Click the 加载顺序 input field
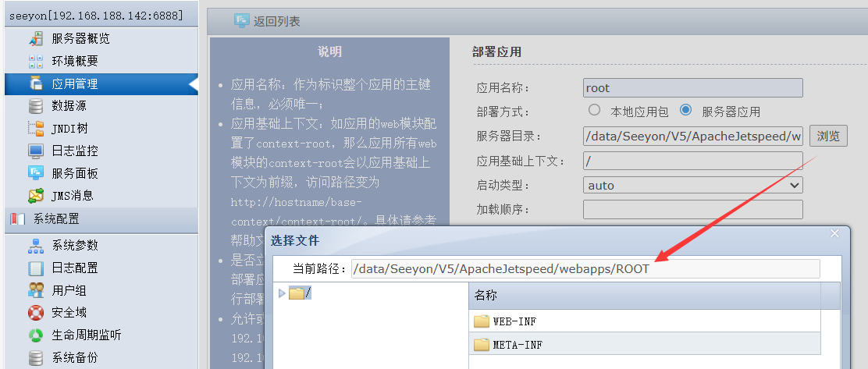The height and width of the screenshot is (369, 868). (x=692, y=210)
